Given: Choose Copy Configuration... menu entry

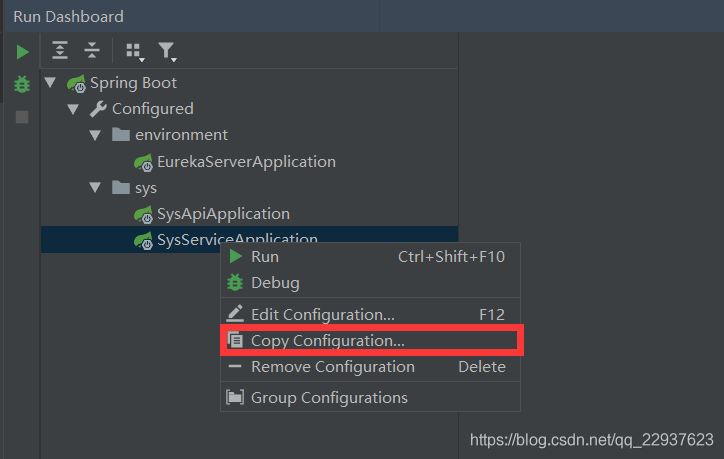Looking at the screenshot, I should click(370, 341).
